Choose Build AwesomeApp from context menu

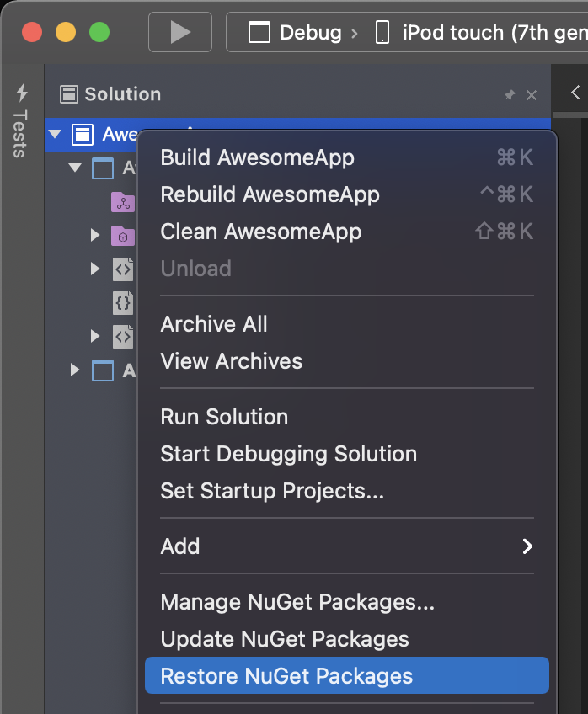(x=346, y=157)
